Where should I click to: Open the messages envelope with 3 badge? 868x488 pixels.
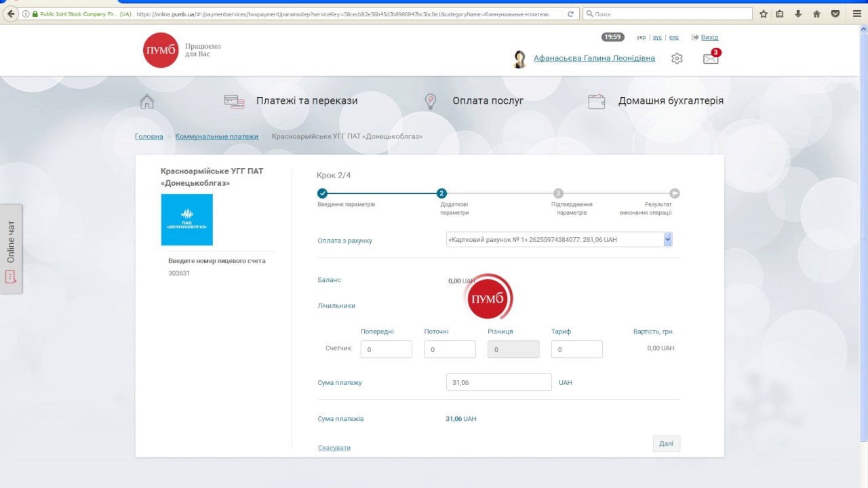[x=711, y=58]
